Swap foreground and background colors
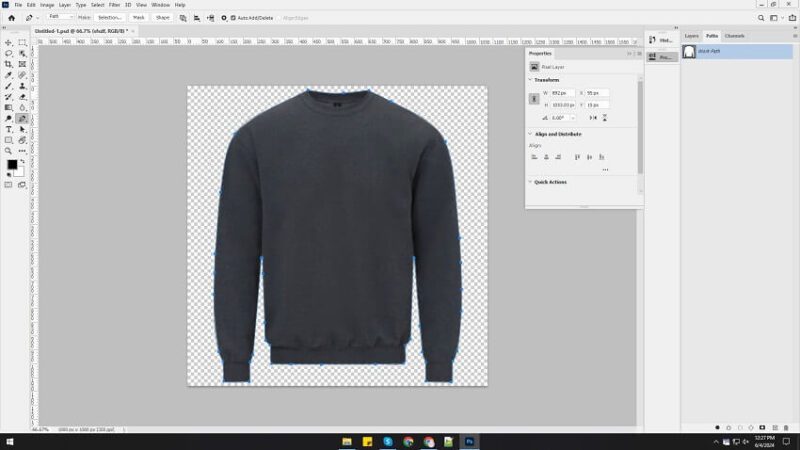Image resolution: width=800 pixels, height=450 pixels. tap(22, 161)
